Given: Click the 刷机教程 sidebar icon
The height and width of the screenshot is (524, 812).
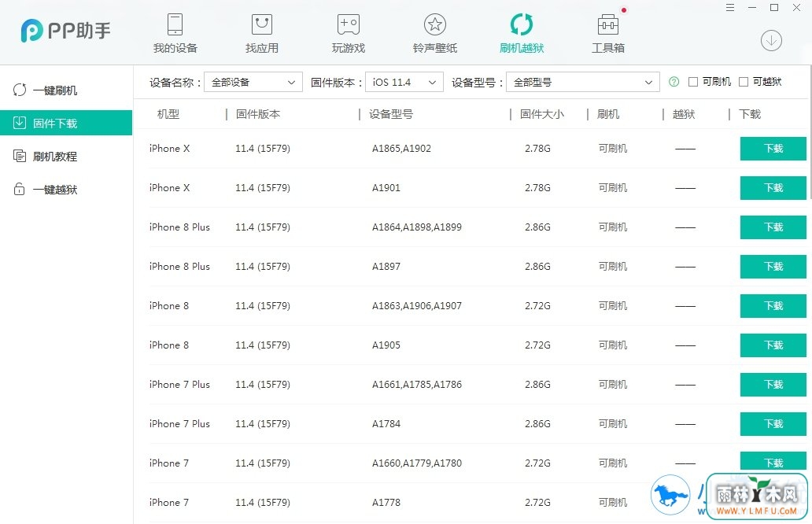Looking at the screenshot, I should [x=20, y=156].
